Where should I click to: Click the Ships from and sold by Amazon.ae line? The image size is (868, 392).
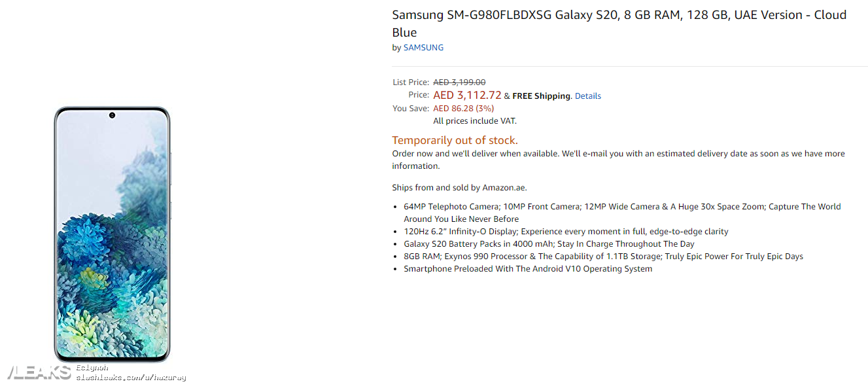click(x=459, y=188)
